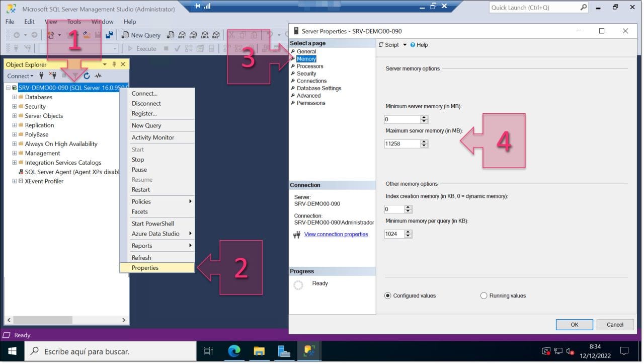Open the Permissions page

(311, 103)
